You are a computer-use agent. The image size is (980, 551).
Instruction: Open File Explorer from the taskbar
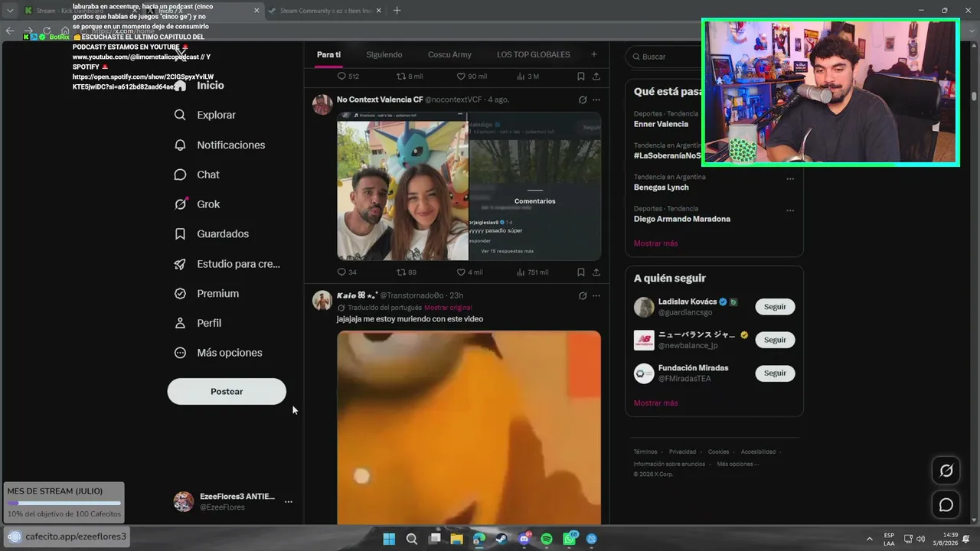(457, 539)
